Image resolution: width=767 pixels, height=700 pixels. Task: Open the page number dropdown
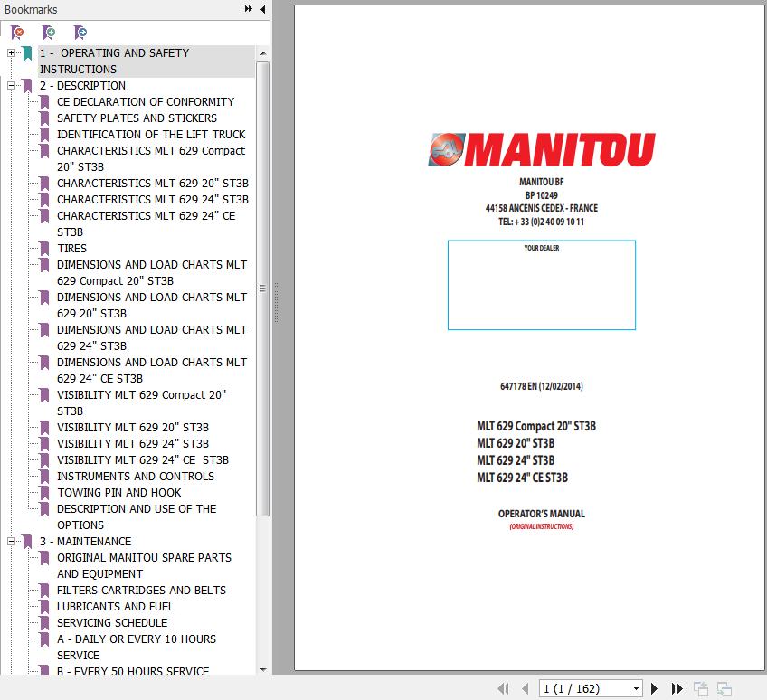(x=636, y=689)
